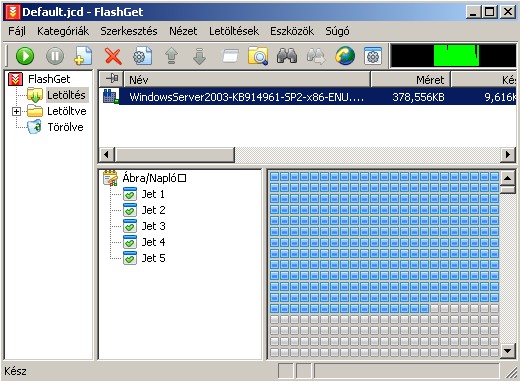The image size is (520, 381).
Task: Start download with green play icon
Action: pos(25,56)
